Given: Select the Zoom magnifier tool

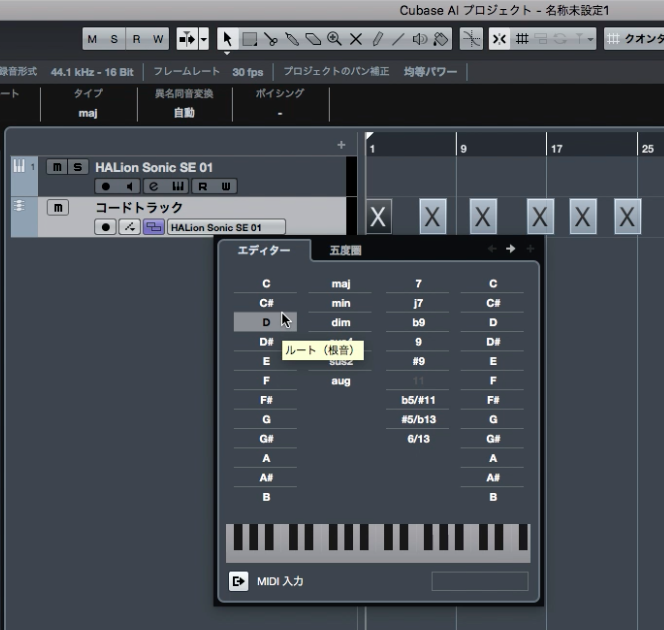Looking at the screenshot, I should (x=335, y=39).
